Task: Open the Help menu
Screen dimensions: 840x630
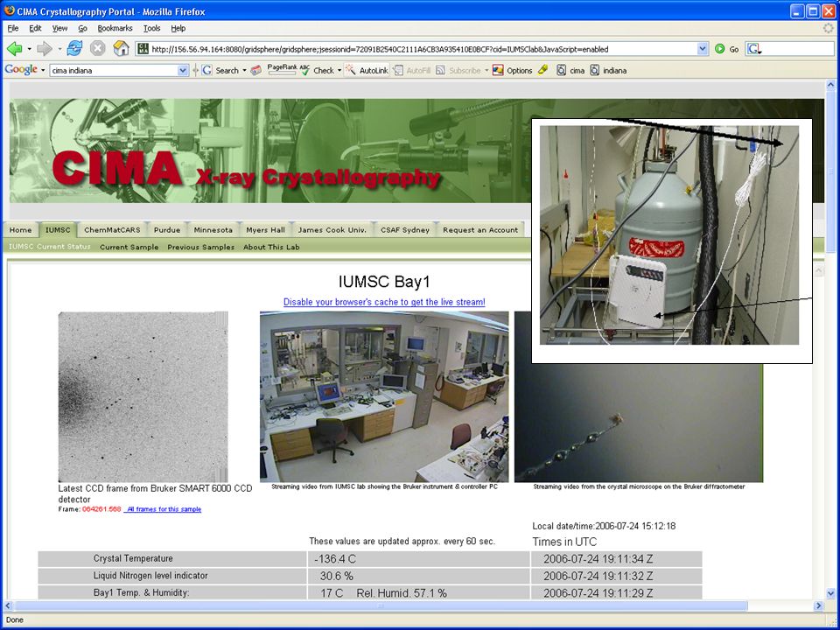Action: (x=178, y=28)
